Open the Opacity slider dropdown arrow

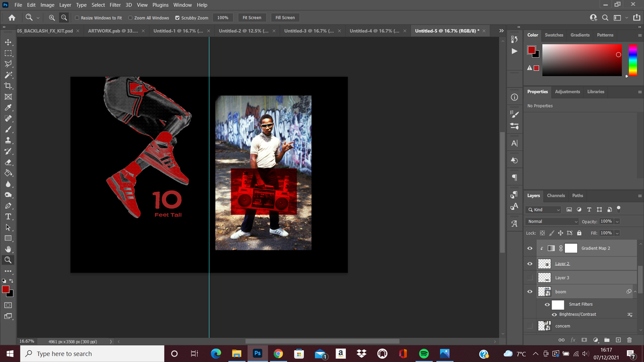[x=617, y=222]
